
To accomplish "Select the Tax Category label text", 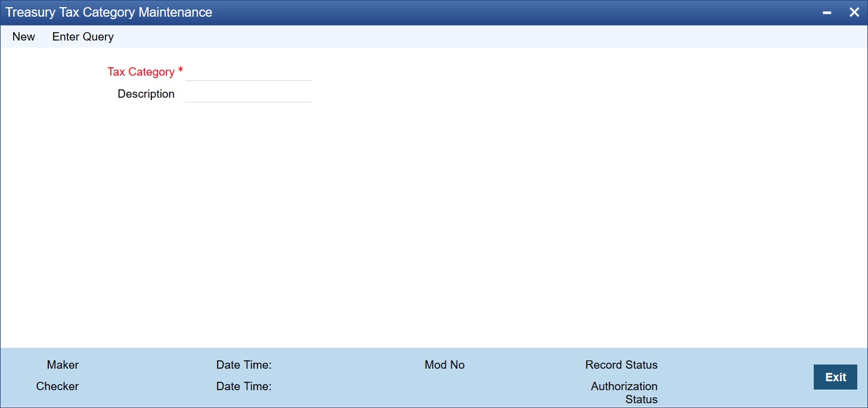I will click(x=141, y=72).
